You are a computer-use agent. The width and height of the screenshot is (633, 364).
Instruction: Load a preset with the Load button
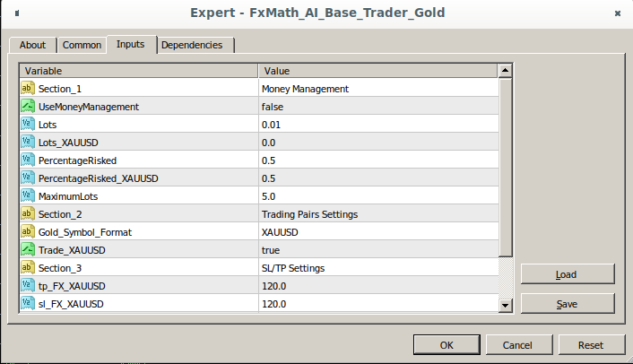click(568, 274)
